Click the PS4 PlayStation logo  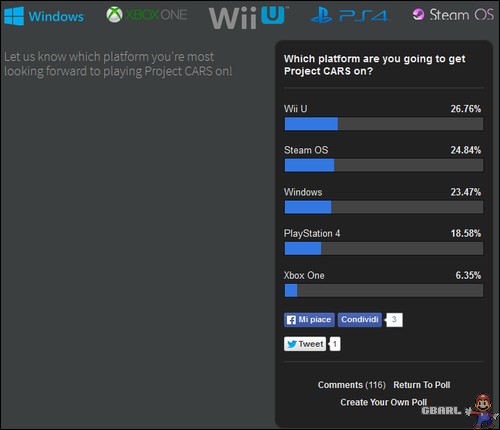349,15
